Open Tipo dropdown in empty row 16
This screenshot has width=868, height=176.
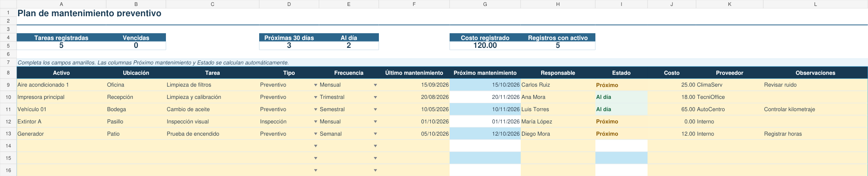(x=316, y=170)
